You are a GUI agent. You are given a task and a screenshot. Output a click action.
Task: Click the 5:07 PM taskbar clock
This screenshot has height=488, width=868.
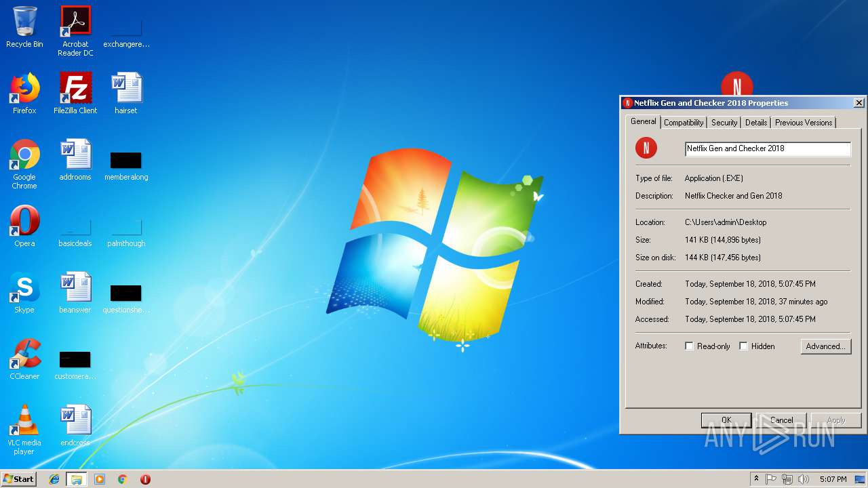point(833,479)
